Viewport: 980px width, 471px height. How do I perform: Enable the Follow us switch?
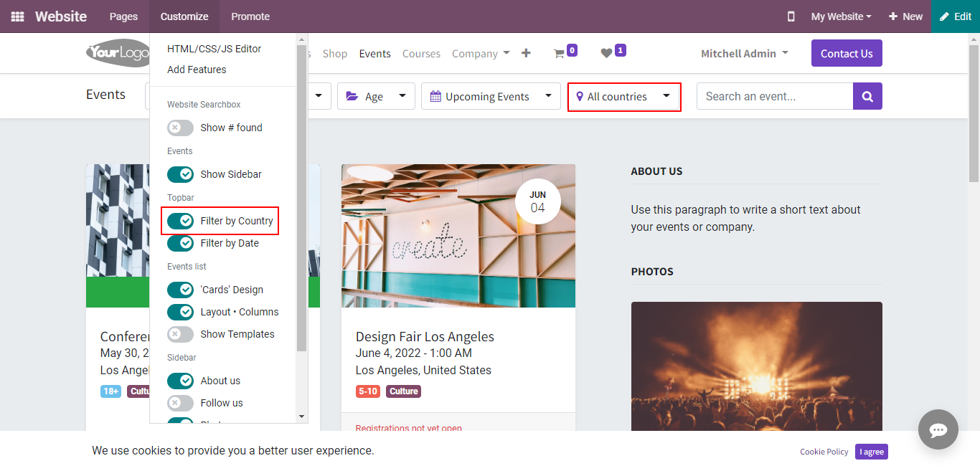pyautogui.click(x=180, y=403)
